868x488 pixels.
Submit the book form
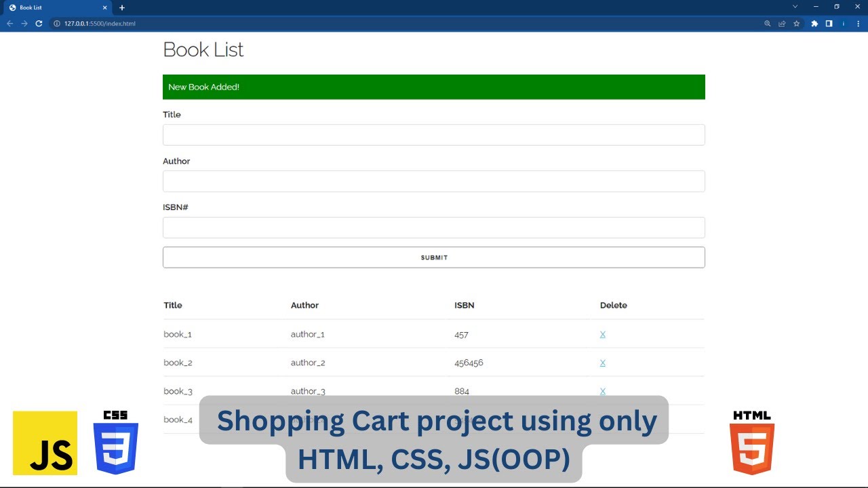(x=434, y=258)
